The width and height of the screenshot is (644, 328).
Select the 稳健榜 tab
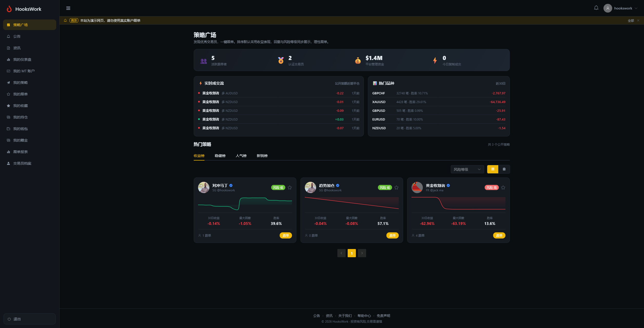220,156
